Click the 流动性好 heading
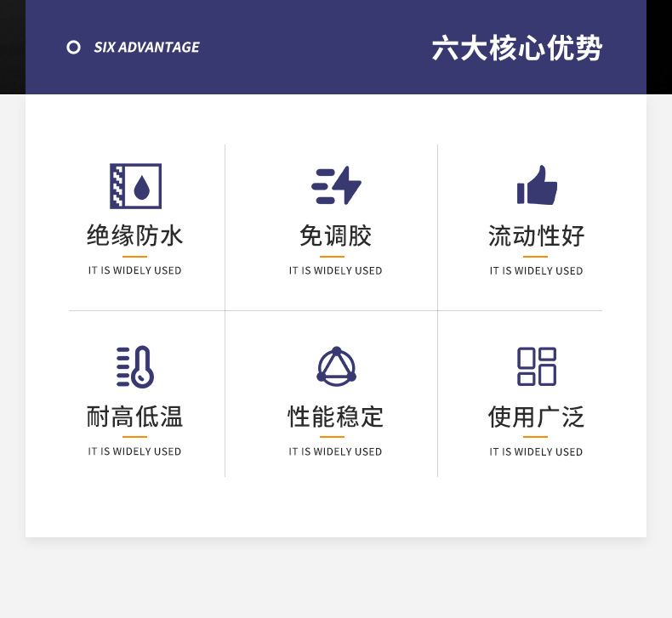Viewport: 672px width, 618px height. [x=537, y=235]
